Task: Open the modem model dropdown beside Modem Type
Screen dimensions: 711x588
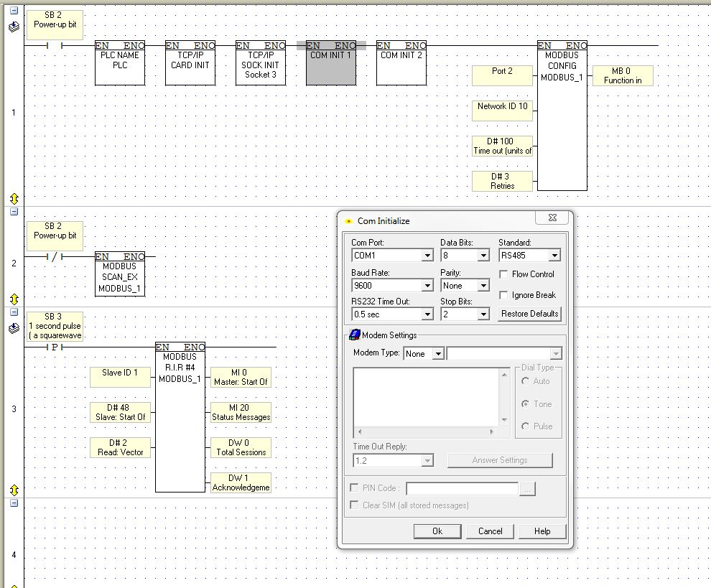Action: click(x=556, y=354)
